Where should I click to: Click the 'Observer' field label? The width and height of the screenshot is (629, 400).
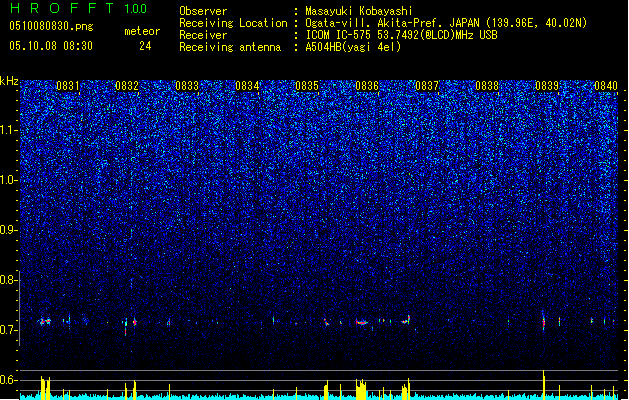tap(203, 11)
